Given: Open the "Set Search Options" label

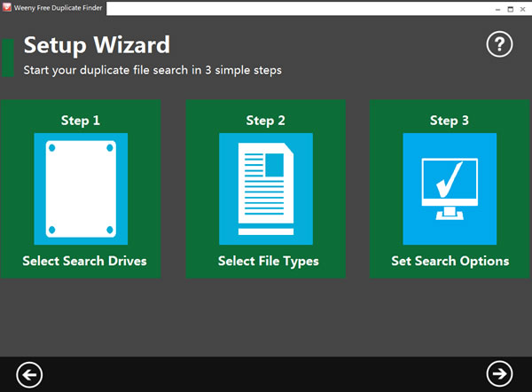Looking at the screenshot, I should [x=450, y=261].
